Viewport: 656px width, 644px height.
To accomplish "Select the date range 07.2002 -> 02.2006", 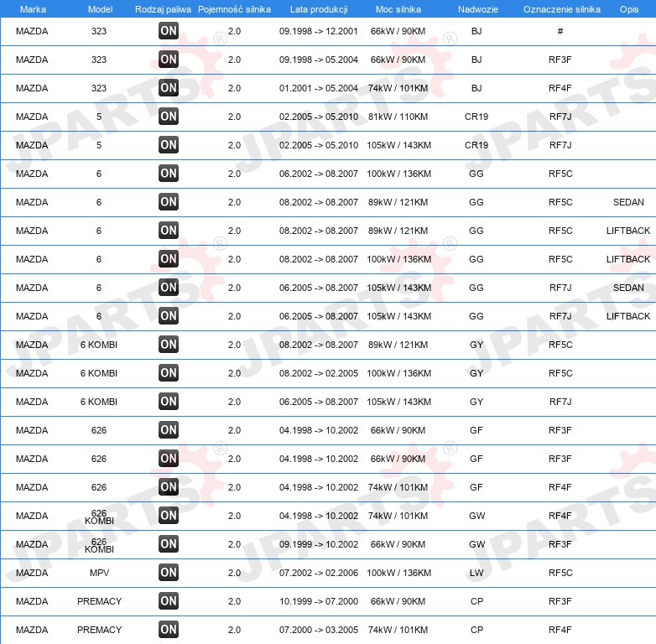I will coord(319,573).
